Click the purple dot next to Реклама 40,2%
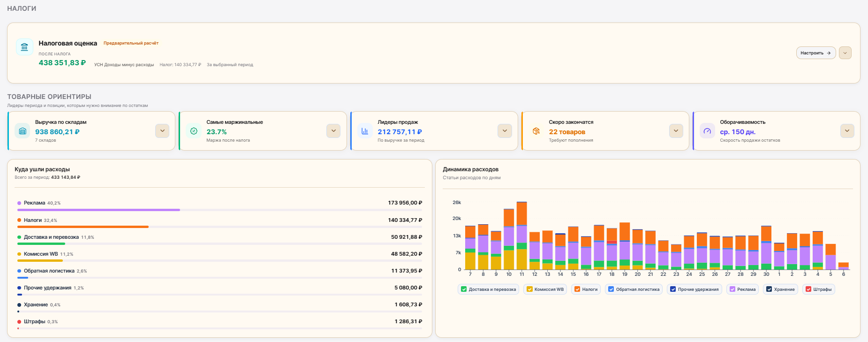Viewport: 868px width, 342px height. point(19,203)
